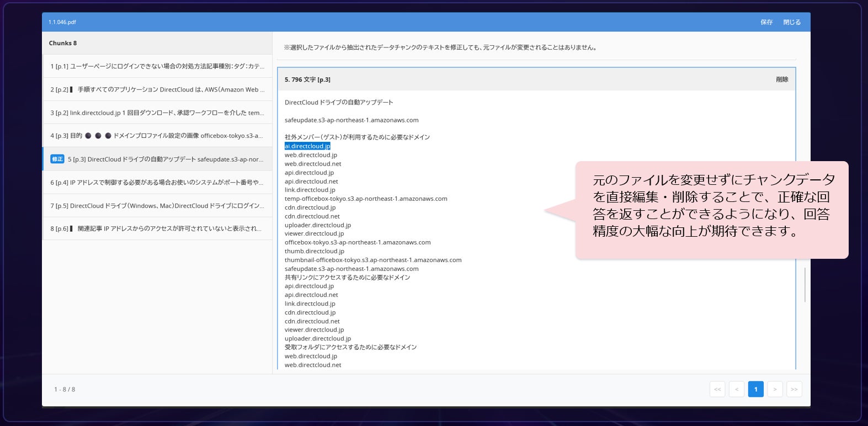Click line officebox-tokyo.s3-ap-northeast-1.amazonaws.com

pyautogui.click(x=358, y=242)
